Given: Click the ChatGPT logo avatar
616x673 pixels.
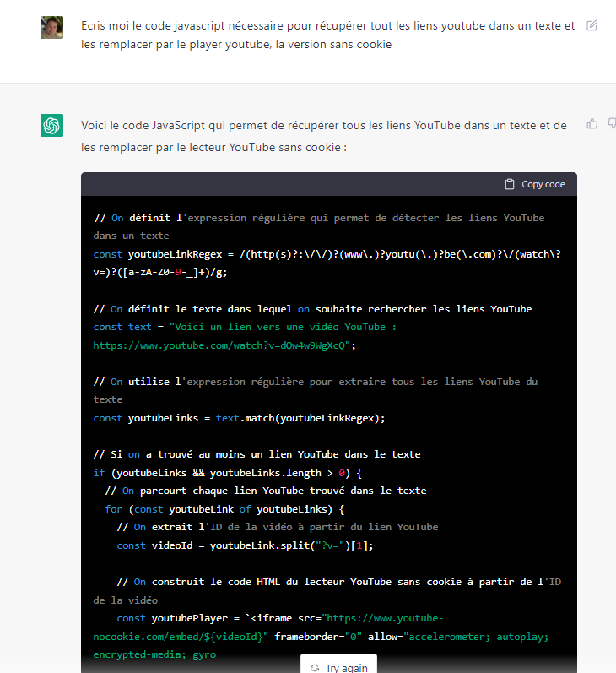Looking at the screenshot, I should point(52,125).
